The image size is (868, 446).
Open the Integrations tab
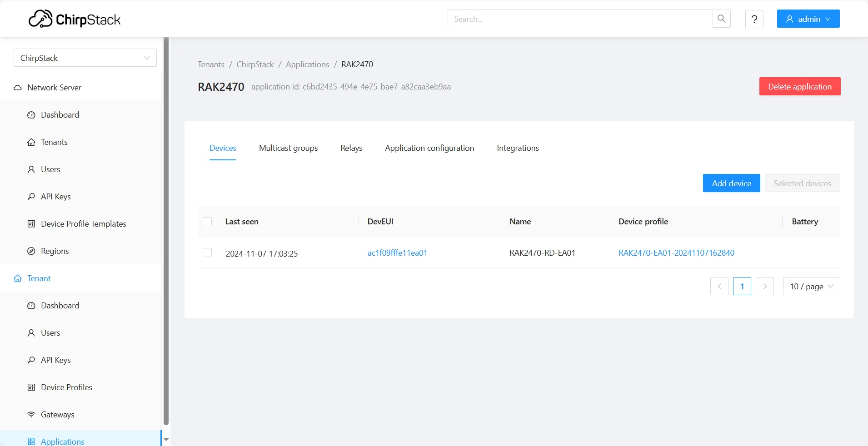point(518,148)
